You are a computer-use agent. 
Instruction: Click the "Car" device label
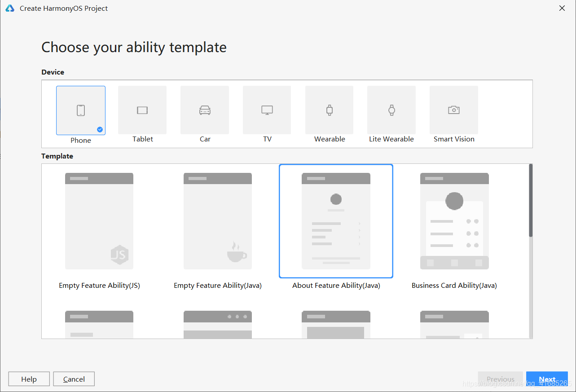point(205,139)
